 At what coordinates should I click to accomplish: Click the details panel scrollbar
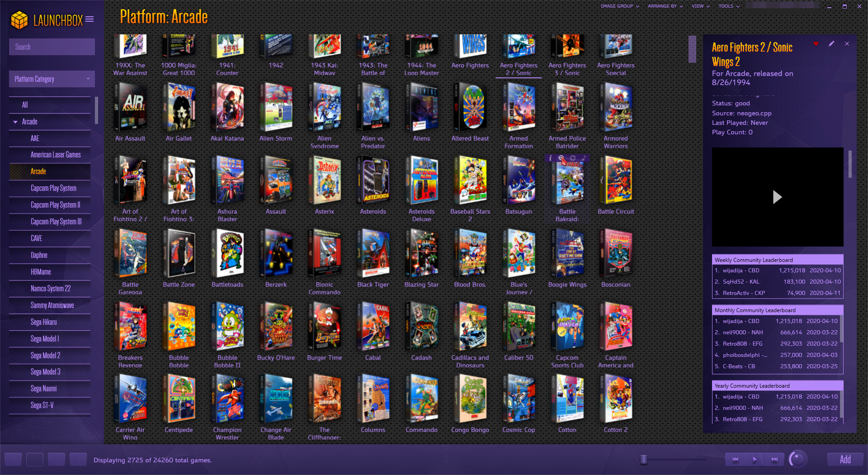click(x=850, y=164)
